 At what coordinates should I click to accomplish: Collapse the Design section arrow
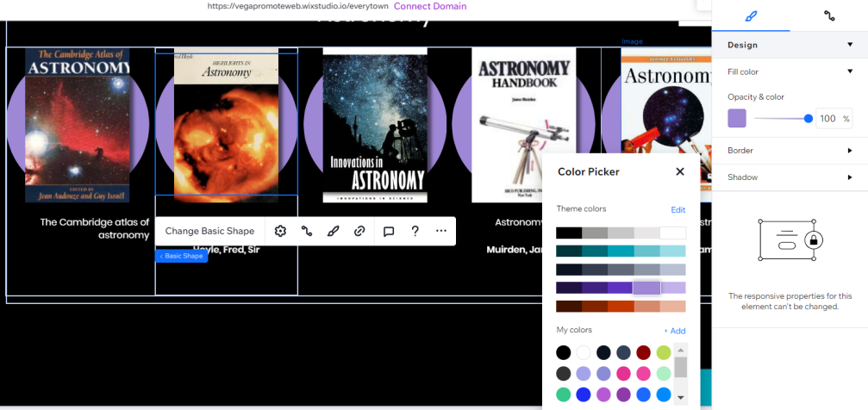pyautogui.click(x=850, y=45)
